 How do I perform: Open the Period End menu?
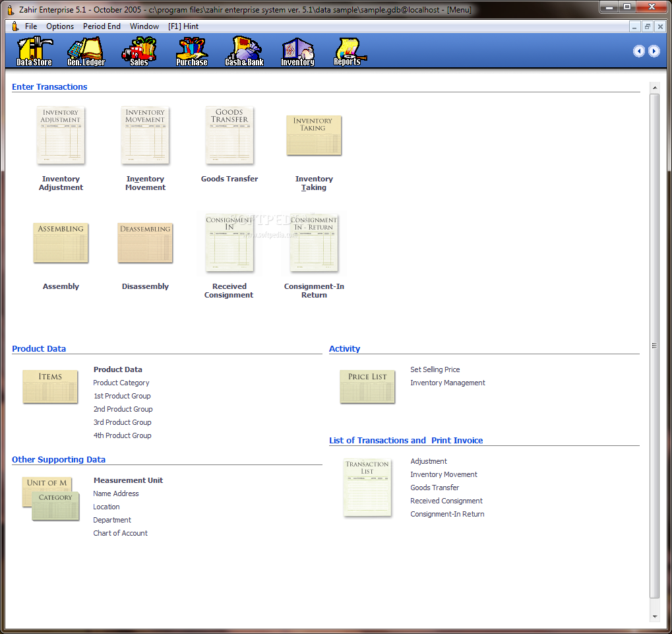click(x=102, y=26)
